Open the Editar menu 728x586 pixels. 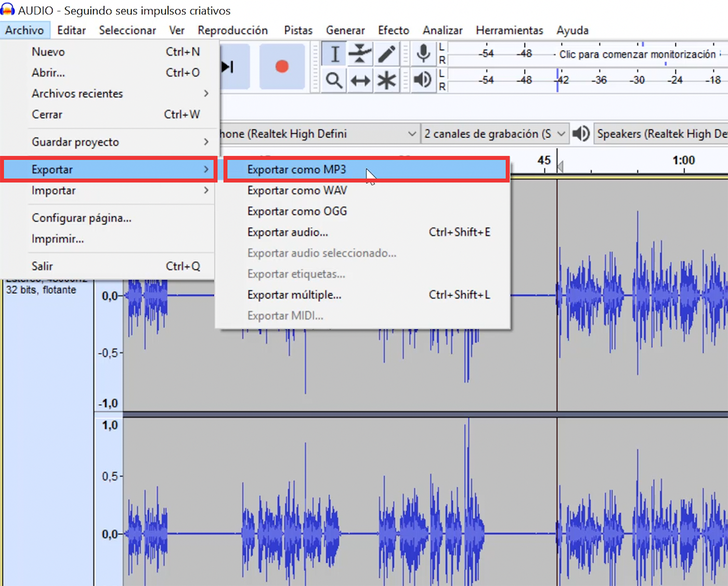[x=71, y=30]
